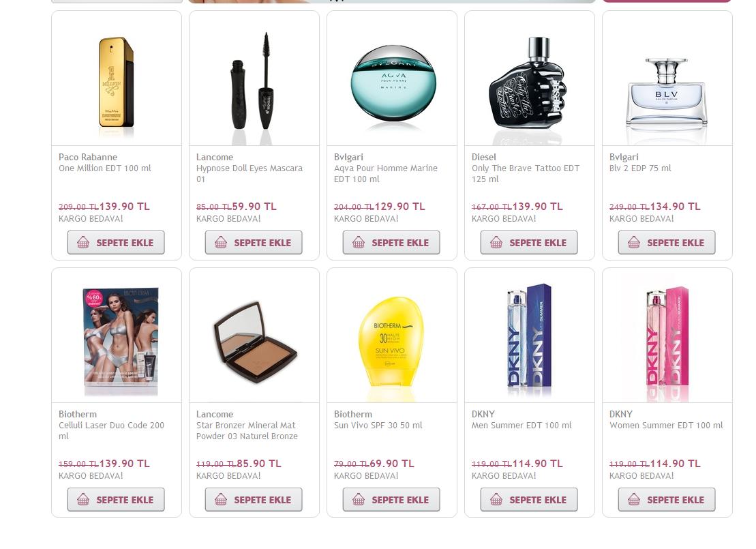Click basket icon under Lancome Star Bronzer

pos(221,500)
